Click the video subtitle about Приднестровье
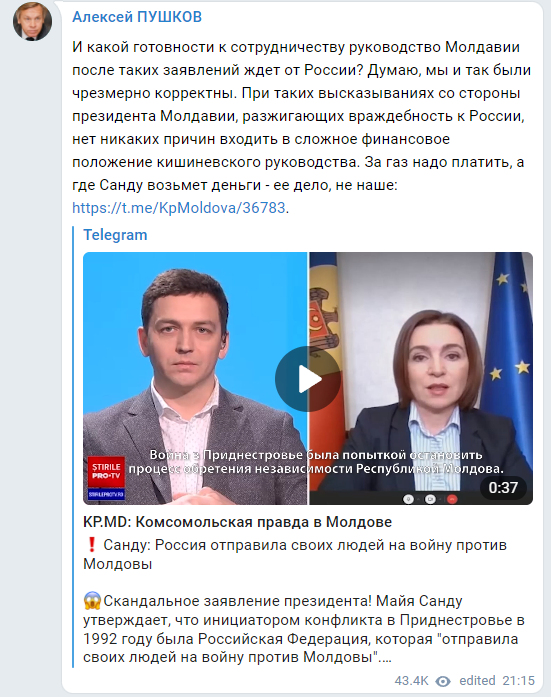551x697 pixels. [x=316, y=462]
